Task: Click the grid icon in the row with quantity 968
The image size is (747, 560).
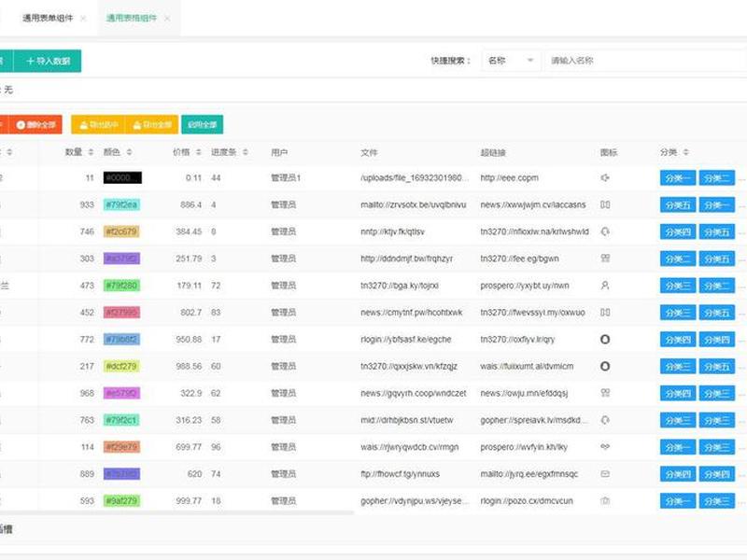Action: click(605, 393)
